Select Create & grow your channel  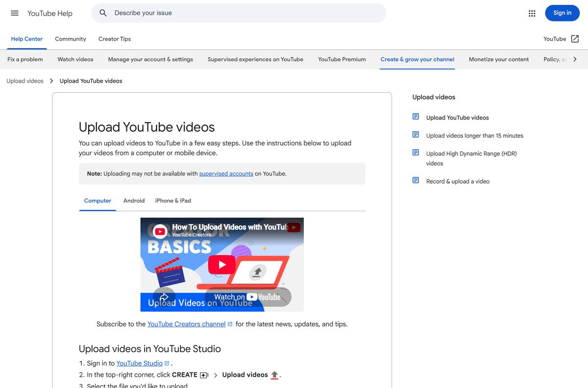[x=417, y=59]
